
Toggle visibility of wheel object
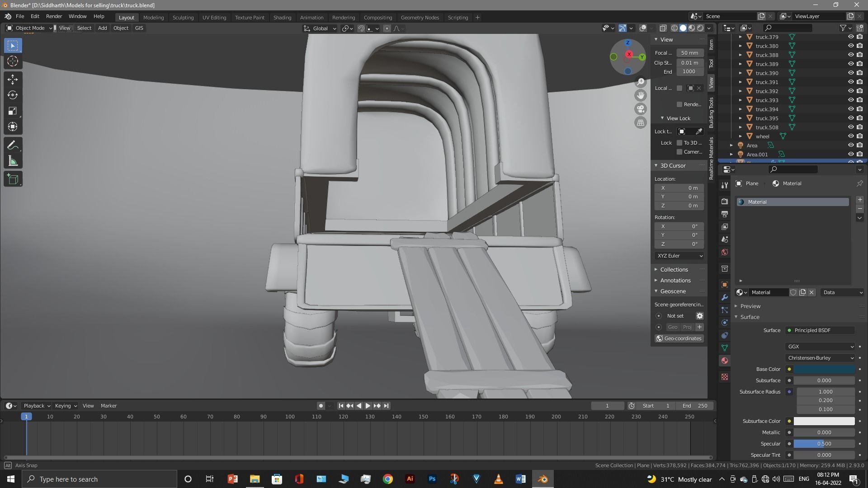850,136
